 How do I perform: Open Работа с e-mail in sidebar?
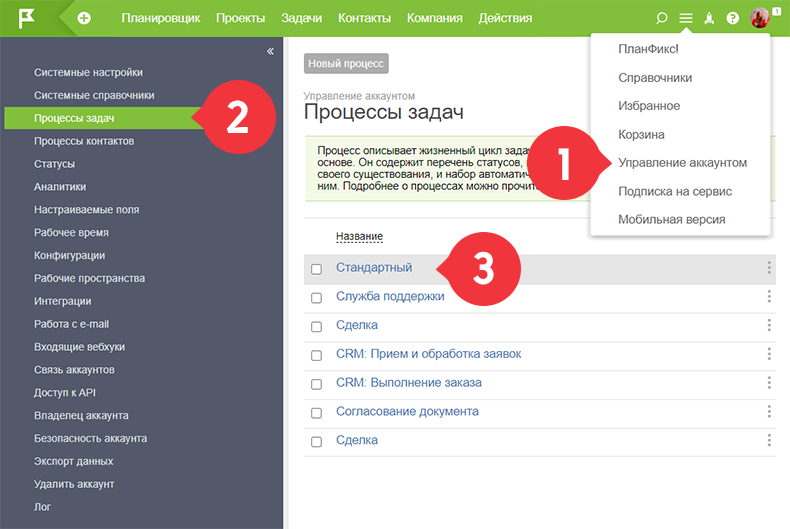(x=71, y=324)
